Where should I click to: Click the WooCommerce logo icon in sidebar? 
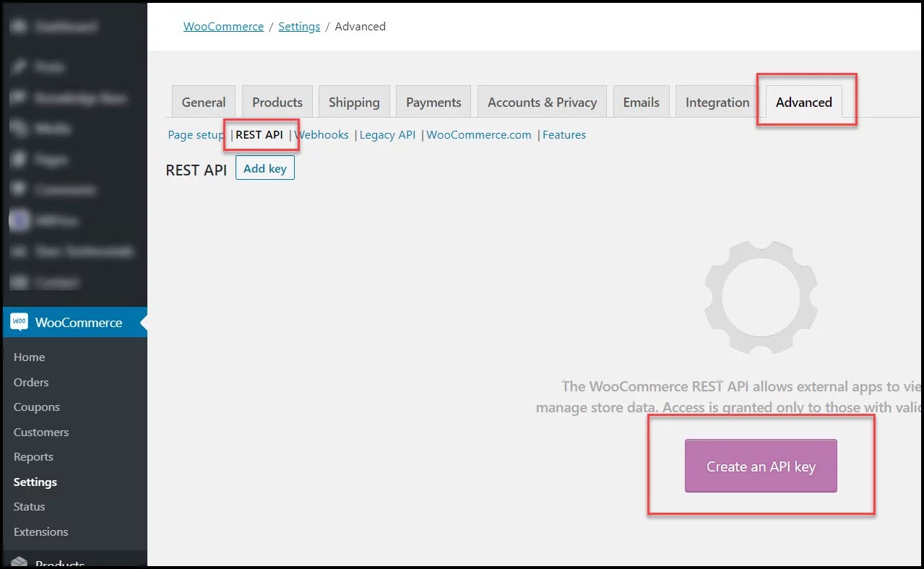[x=20, y=322]
